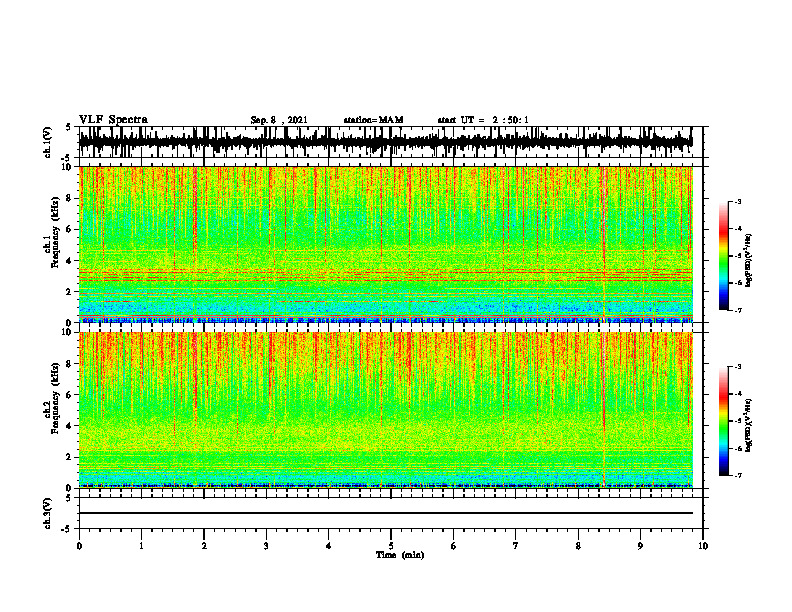Click the ch.2 spectrogram colorbar
This screenshot has height=612, width=792.
pos(723,421)
